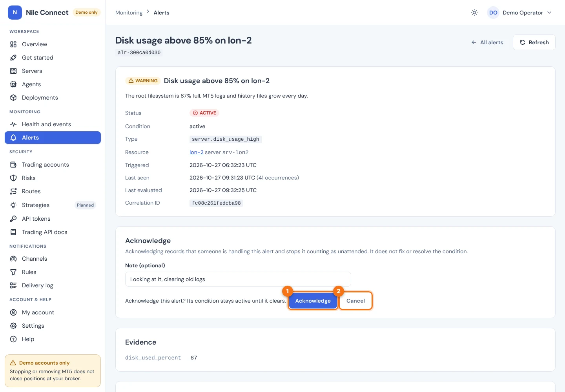Click the Risks shield icon

tap(13, 178)
